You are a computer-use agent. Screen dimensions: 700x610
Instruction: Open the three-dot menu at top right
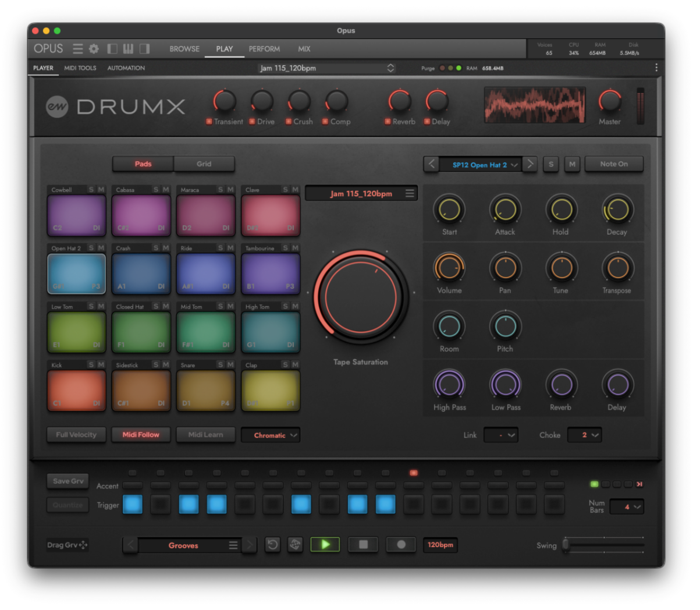click(x=656, y=68)
